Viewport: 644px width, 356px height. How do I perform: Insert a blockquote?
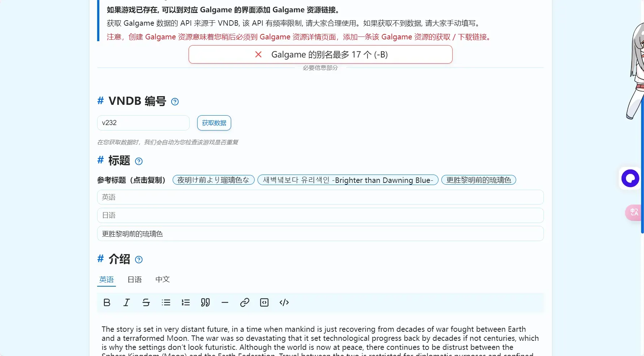(205, 303)
